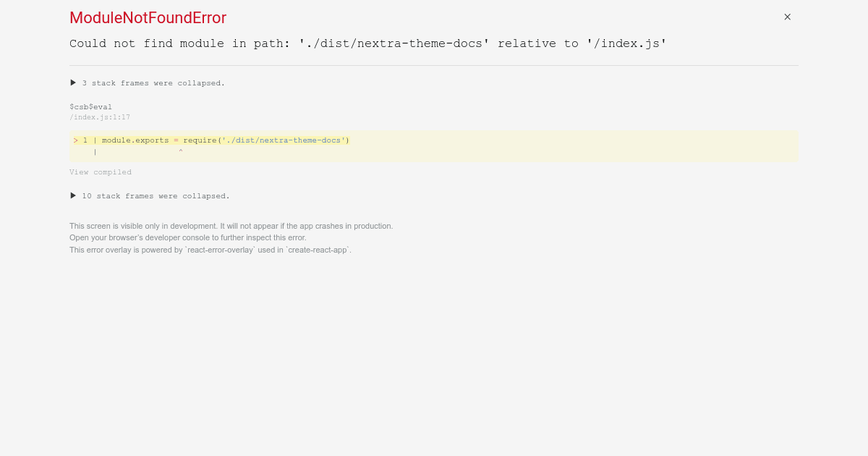Dismiss the error overlay with the X
868x456 pixels.
coord(787,17)
